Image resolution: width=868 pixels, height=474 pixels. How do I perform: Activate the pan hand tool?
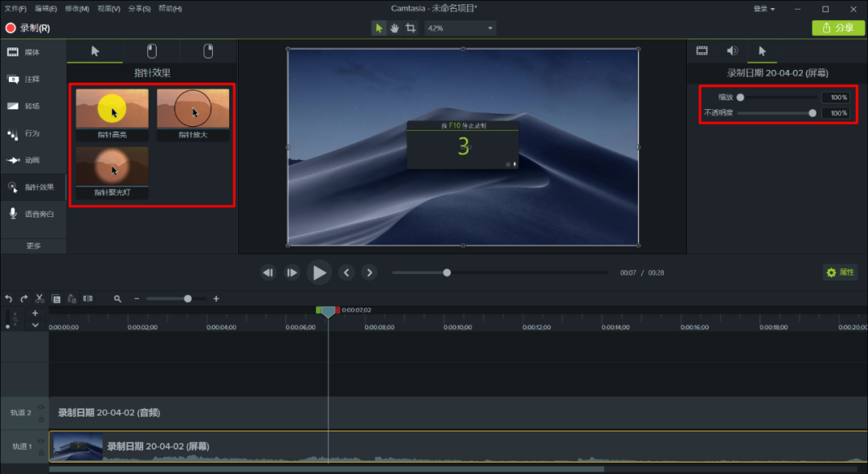394,28
